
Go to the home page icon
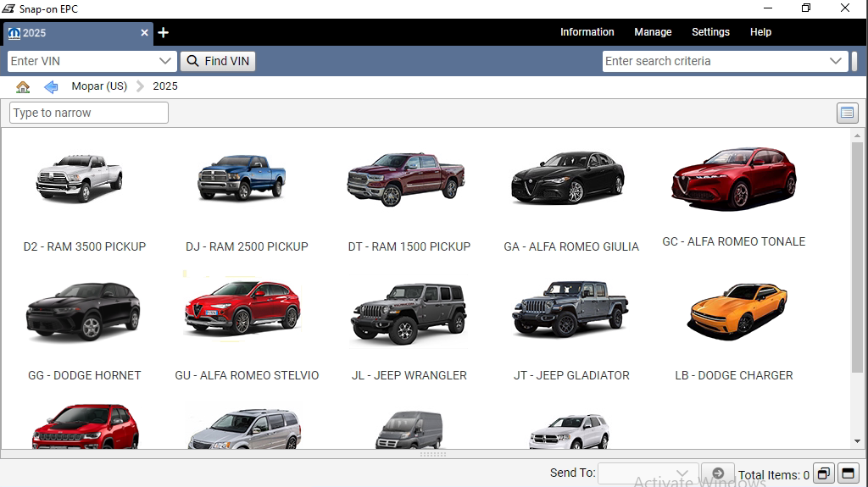23,87
